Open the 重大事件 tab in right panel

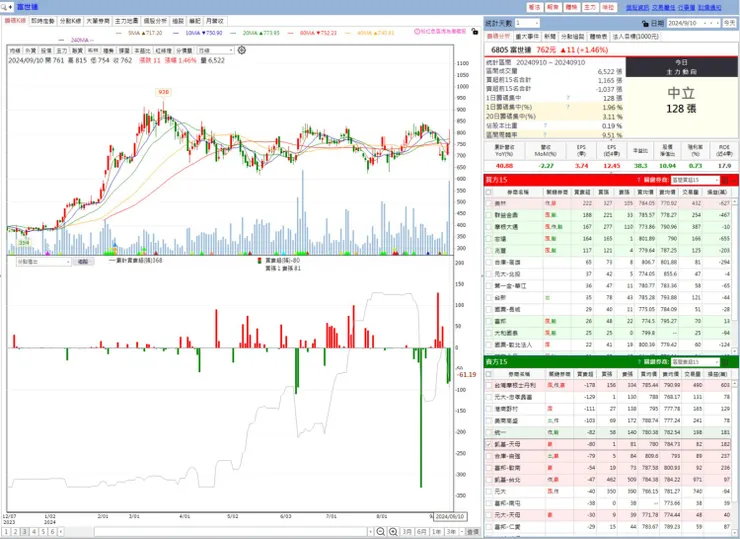click(x=527, y=36)
